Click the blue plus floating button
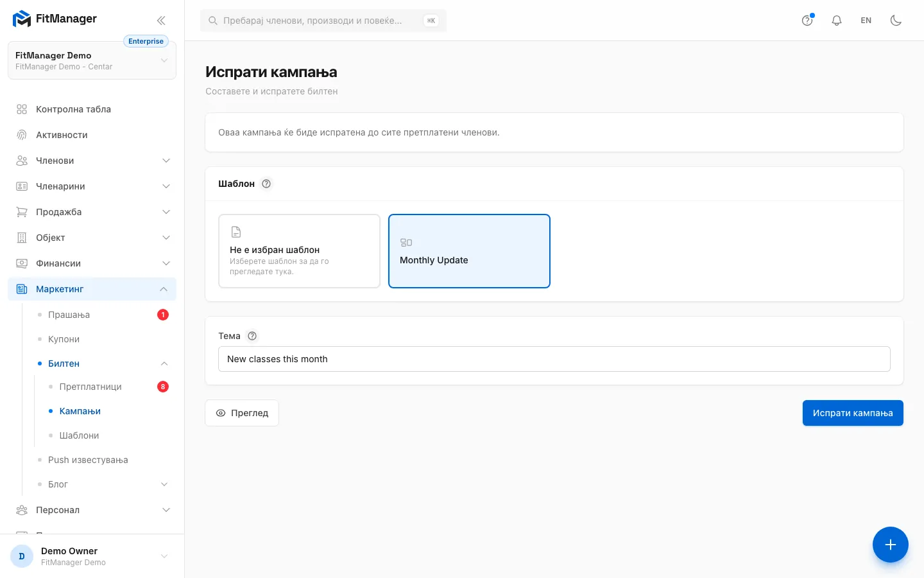The width and height of the screenshot is (924, 578). pos(891,545)
